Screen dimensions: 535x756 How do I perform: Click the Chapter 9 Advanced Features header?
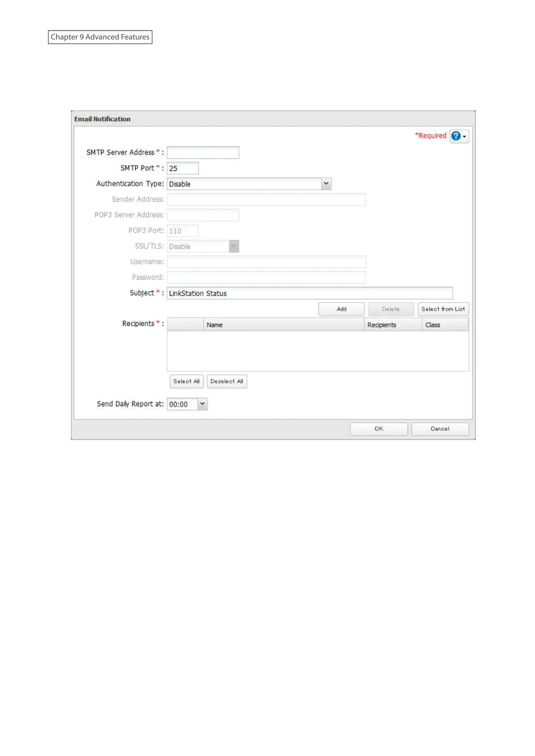coord(100,37)
